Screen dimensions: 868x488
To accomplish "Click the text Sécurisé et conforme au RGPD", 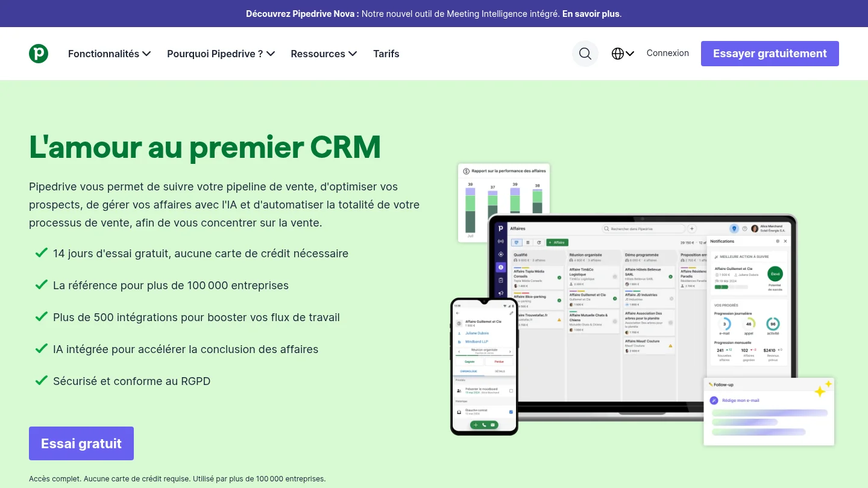I will (131, 381).
